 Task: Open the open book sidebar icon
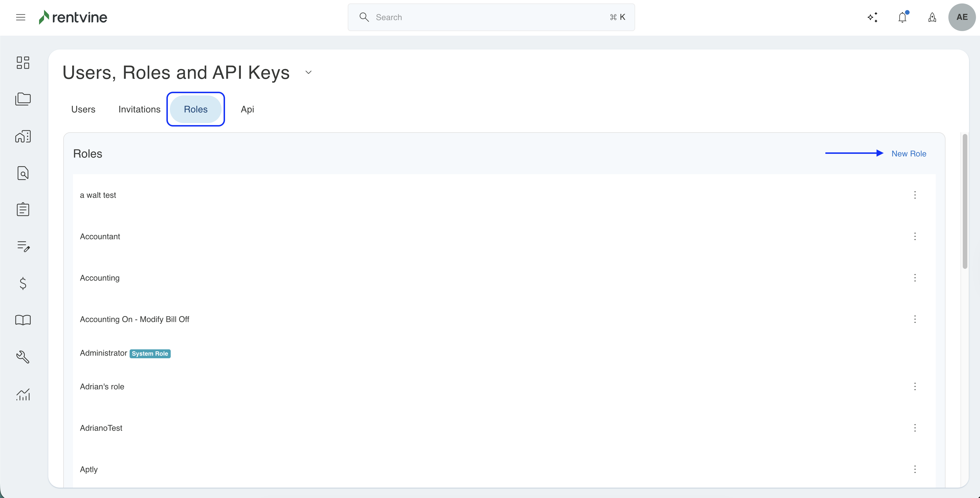(x=23, y=320)
